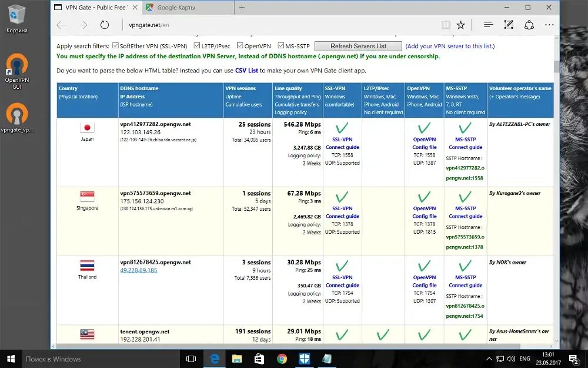This screenshot has width=588, height=368.
Task: Open network status tray icon
Action: pyautogui.click(x=500, y=359)
